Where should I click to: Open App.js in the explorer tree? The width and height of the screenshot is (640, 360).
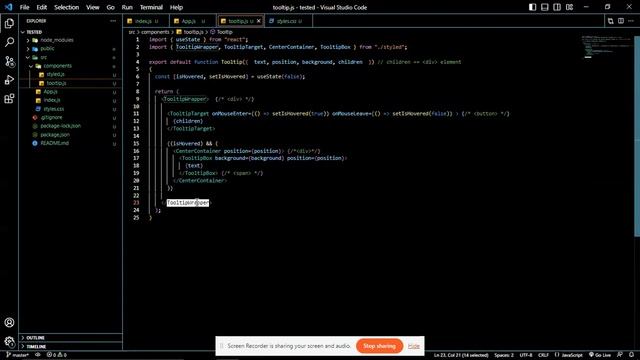coord(71,91)
